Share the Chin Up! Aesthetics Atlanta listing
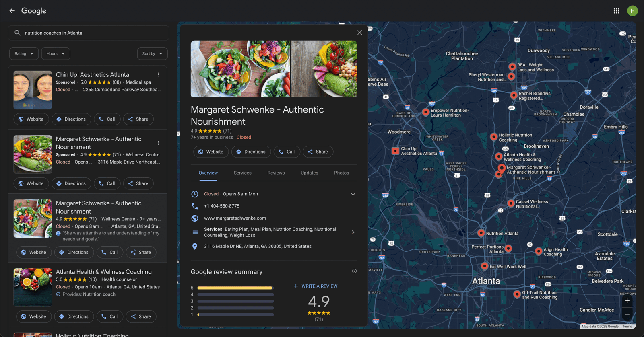This screenshot has width=644, height=337. click(x=138, y=119)
